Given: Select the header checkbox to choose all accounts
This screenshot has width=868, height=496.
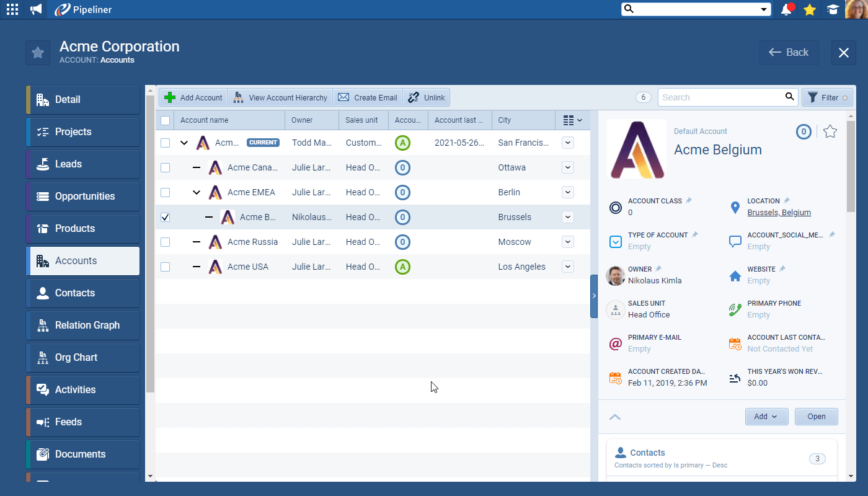Looking at the screenshot, I should coord(165,120).
